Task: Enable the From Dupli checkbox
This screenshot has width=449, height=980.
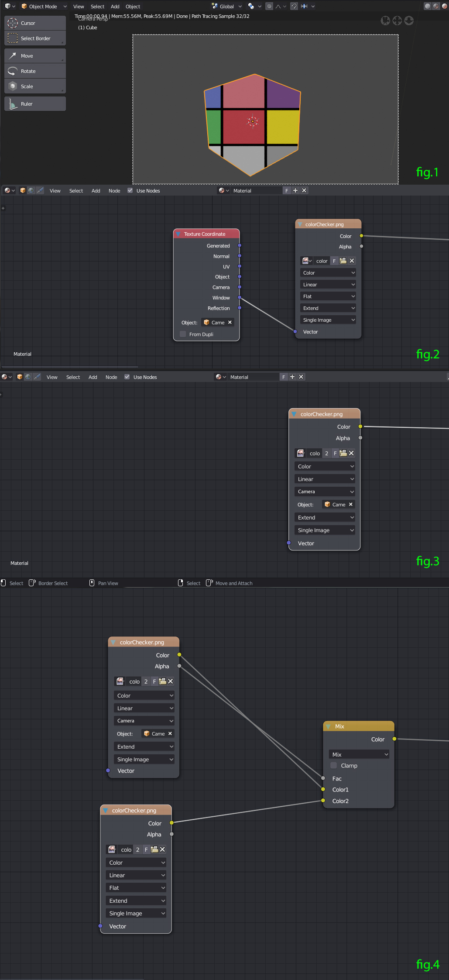Action: coord(183,334)
